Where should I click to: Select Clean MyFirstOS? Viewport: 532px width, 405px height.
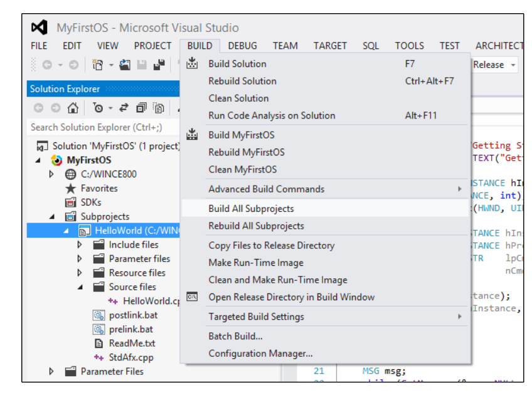[x=325, y=169]
